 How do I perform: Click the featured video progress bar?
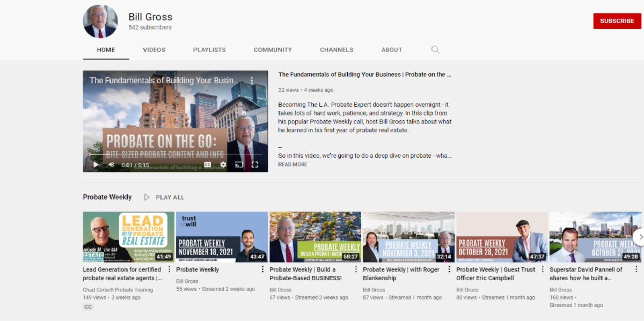tap(175, 155)
